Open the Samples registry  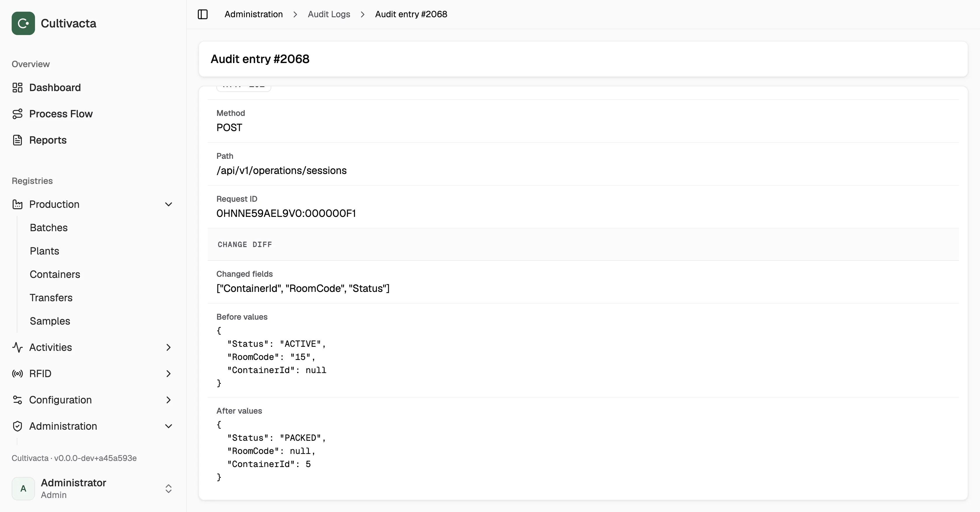coord(50,321)
